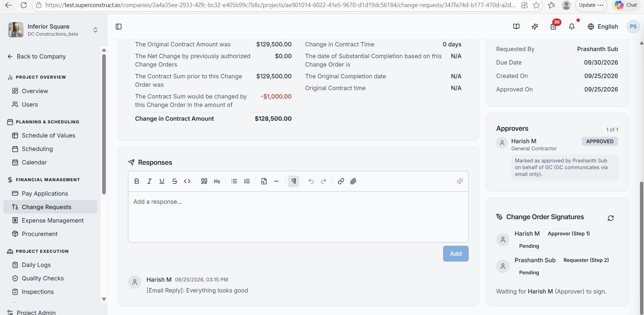Image resolution: width=644 pixels, height=315 pixels.
Task: Click the Add response button
Action: pos(456,254)
